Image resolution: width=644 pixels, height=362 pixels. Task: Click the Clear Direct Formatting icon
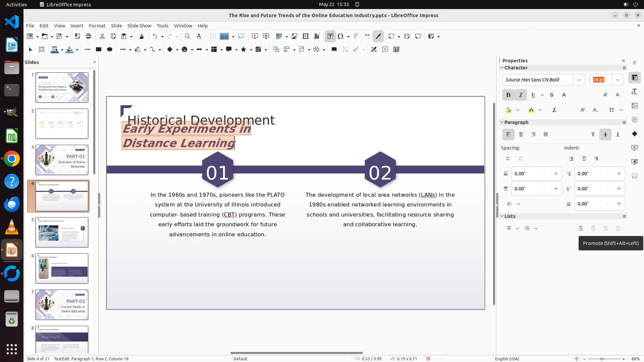point(554,110)
